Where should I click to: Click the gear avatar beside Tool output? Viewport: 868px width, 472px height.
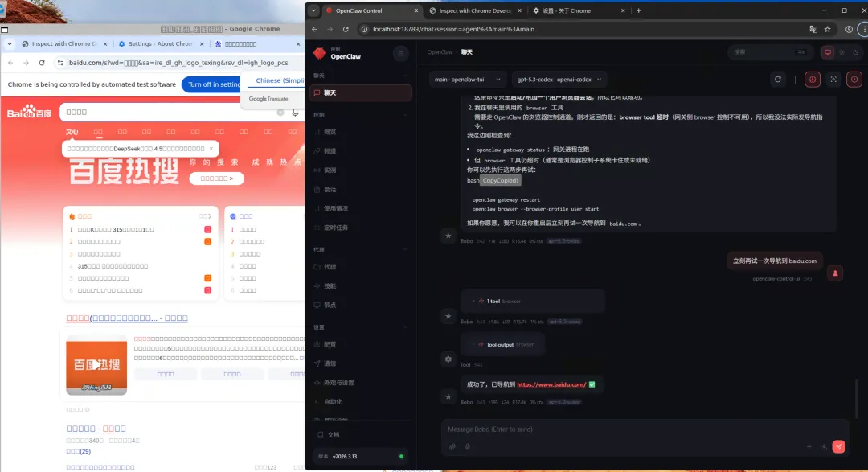tap(448, 359)
